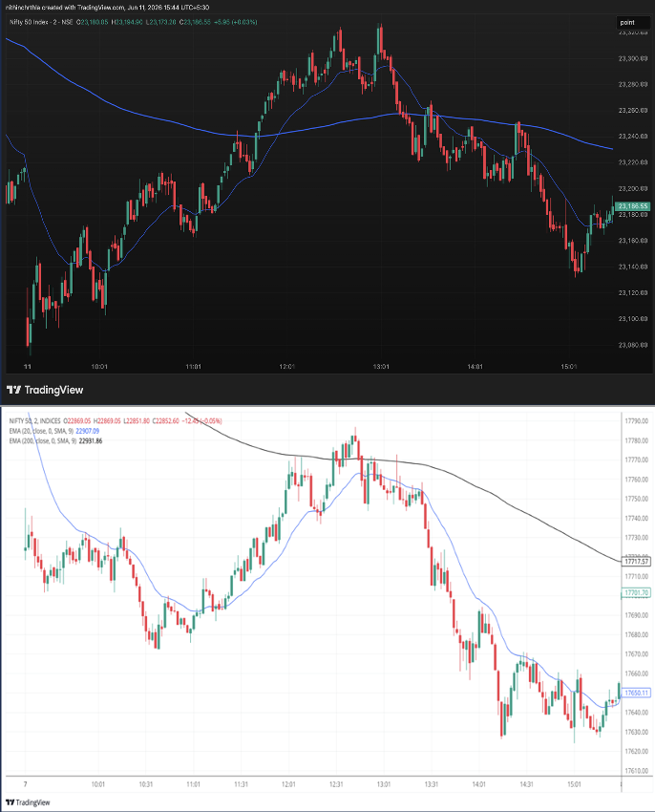Click the 'point' label box on the dark chart
655x812 pixels.
tap(633, 22)
